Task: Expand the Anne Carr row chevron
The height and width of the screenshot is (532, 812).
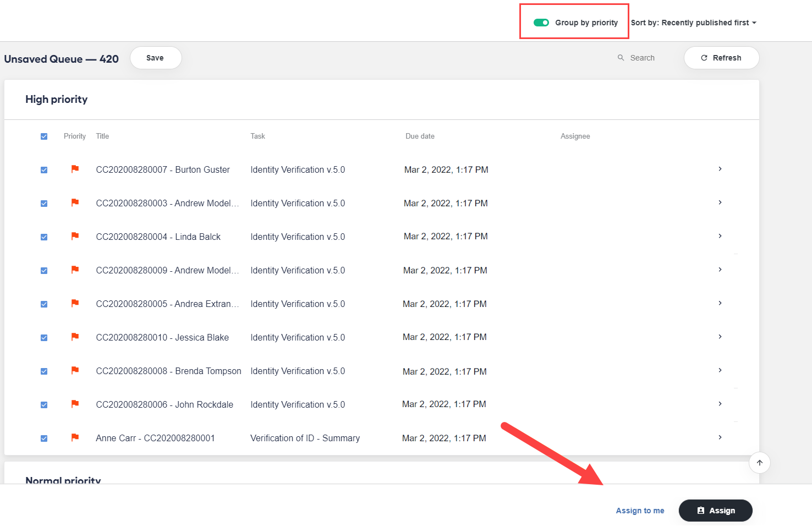Action: click(720, 437)
